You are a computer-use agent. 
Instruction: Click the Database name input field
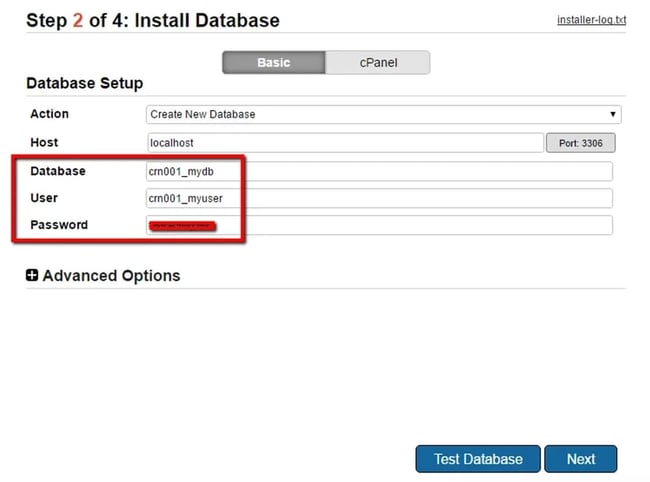click(x=379, y=171)
